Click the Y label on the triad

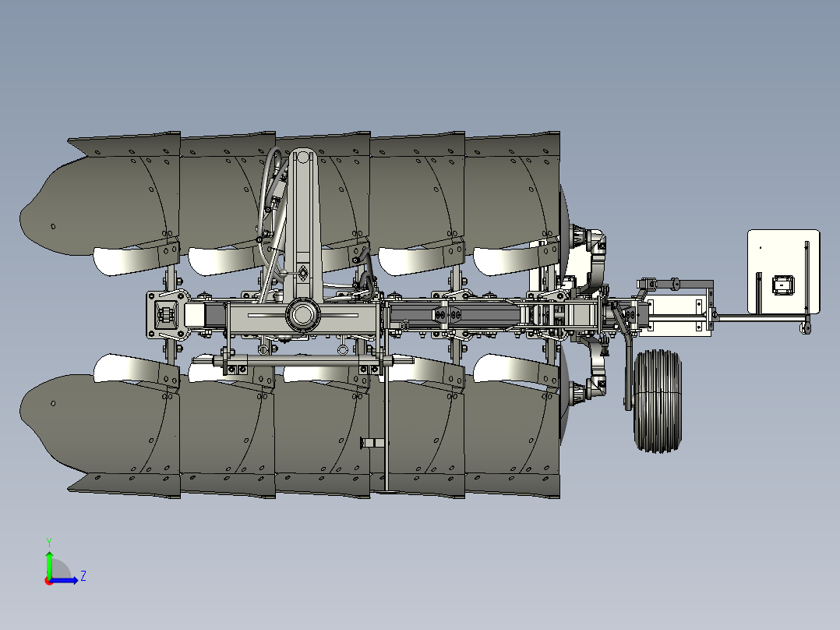49,542
